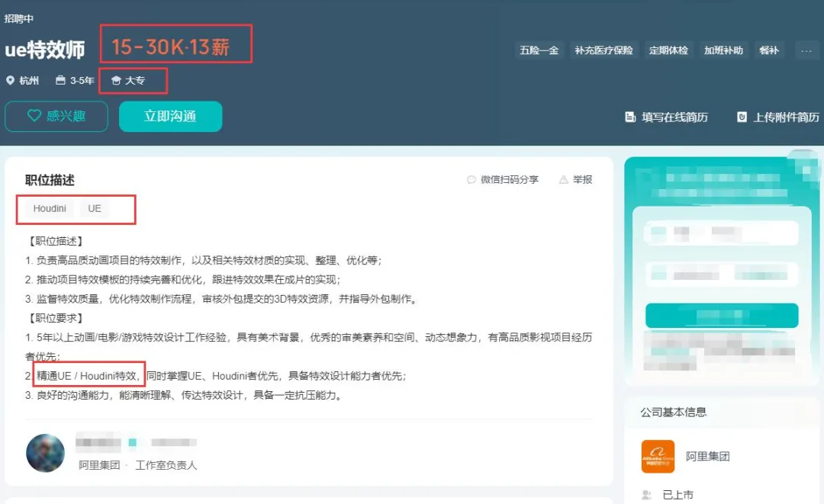Click the 感兴趣 interest button
Image resolution: width=824 pixels, height=504 pixels.
pyautogui.click(x=56, y=116)
